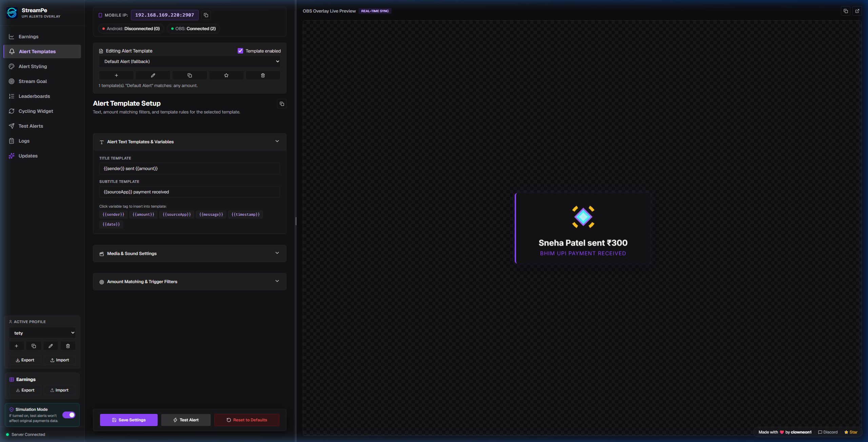Copy OBS overlay URL icon
This screenshot has width=868, height=442.
tap(846, 11)
